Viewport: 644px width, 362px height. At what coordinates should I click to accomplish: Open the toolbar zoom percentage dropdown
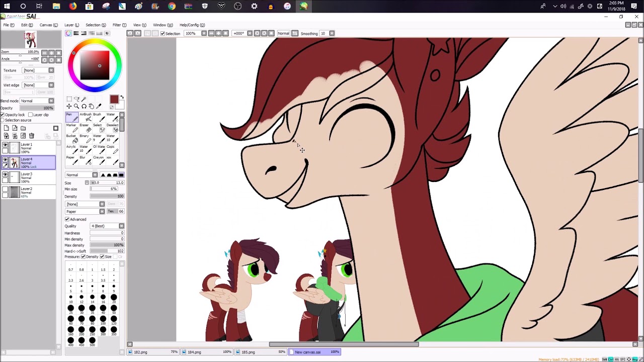point(196,34)
